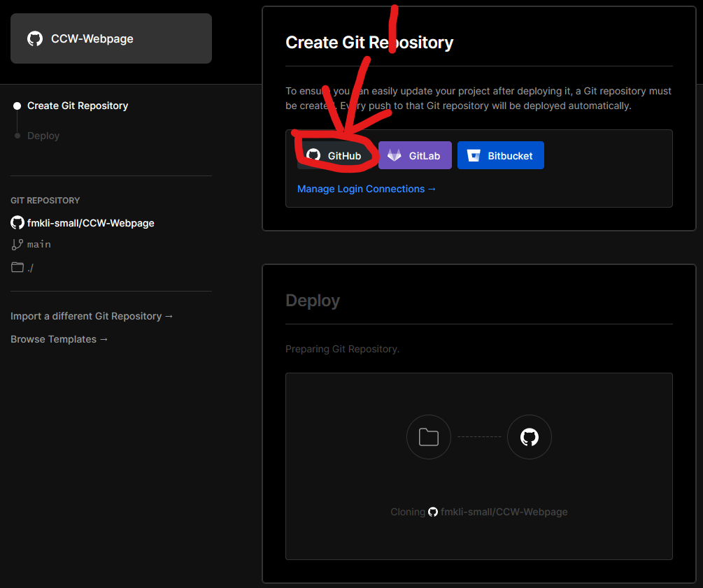Click the fmkli-small/CCW-Webpage repository link in sidebar
Screen dimensions: 703x588
pos(90,223)
